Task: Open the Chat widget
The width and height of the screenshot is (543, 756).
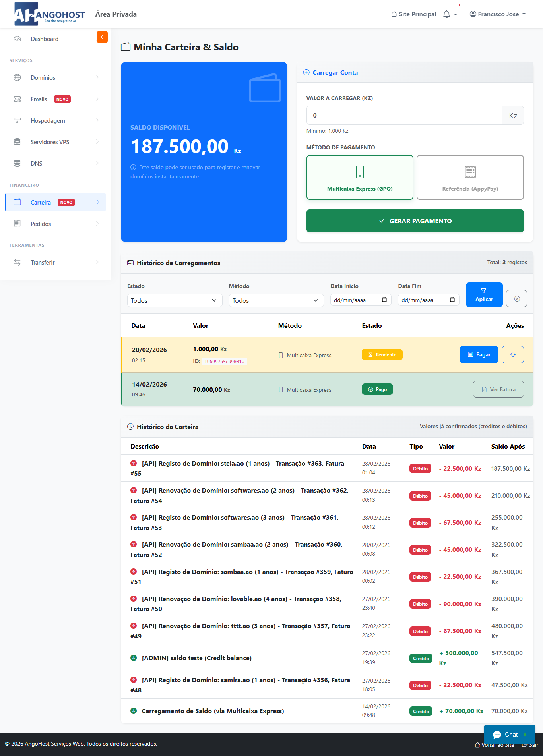Action: click(x=509, y=735)
